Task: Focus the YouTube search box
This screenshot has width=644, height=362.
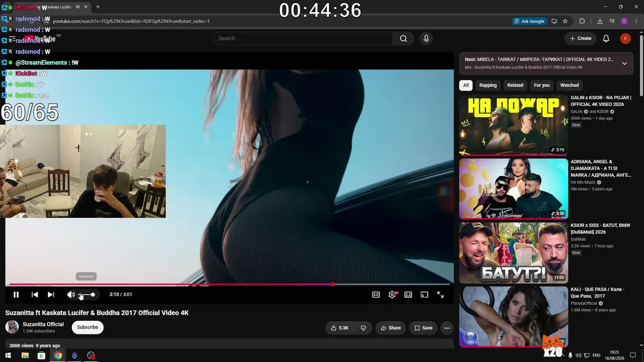Action: click(303, 38)
